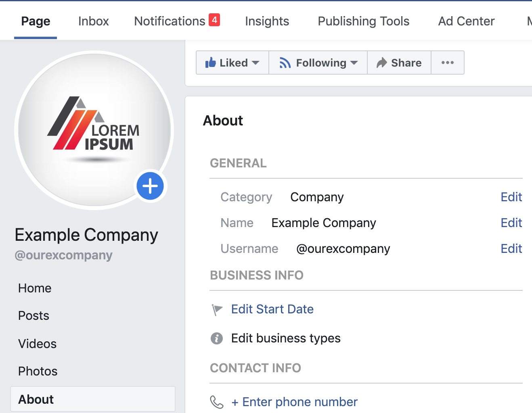Screen dimensions: 532x413
Task: Click the plus icon on the profile picture
Action: coord(150,186)
